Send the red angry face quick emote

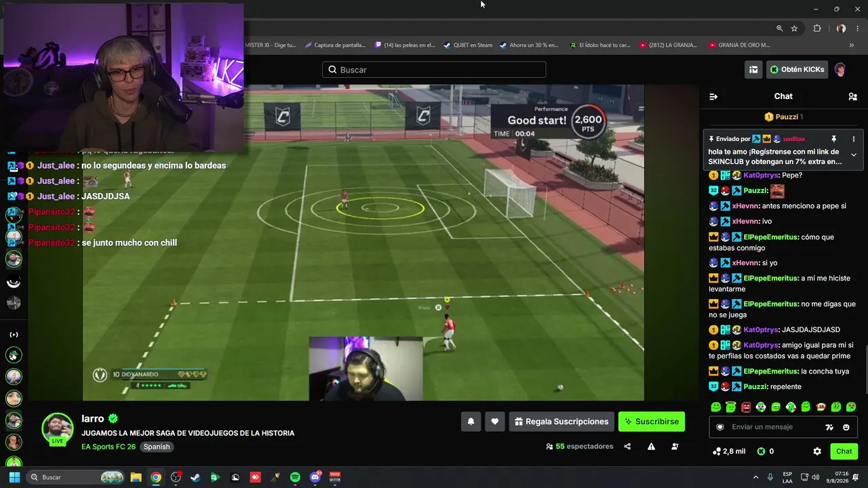pyautogui.click(x=746, y=407)
